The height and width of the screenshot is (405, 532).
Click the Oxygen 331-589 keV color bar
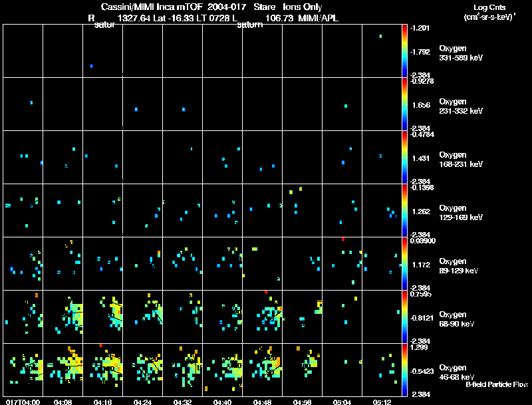404,51
